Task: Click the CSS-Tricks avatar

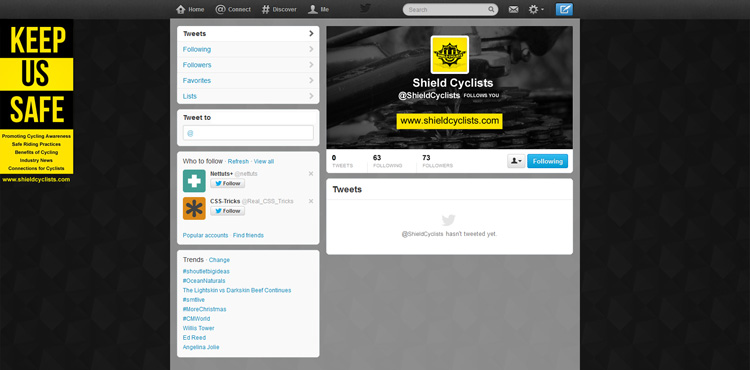Action: click(x=194, y=208)
